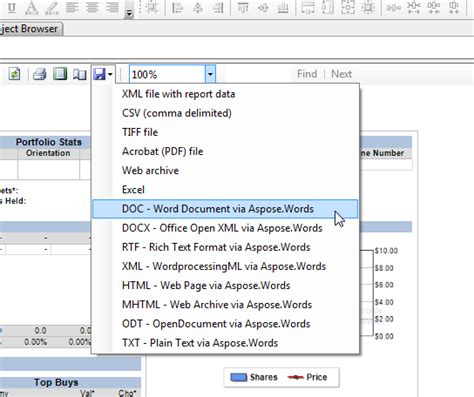This screenshot has height=397, width=474.
Task: Open the 100% zoom dropdown arrow
Action: (x=210, y=74)
